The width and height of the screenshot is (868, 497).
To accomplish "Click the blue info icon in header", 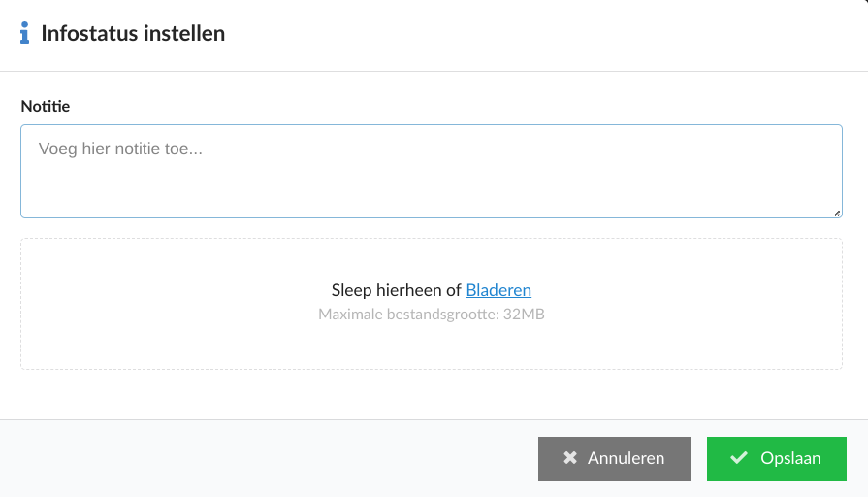I will 24,33.
